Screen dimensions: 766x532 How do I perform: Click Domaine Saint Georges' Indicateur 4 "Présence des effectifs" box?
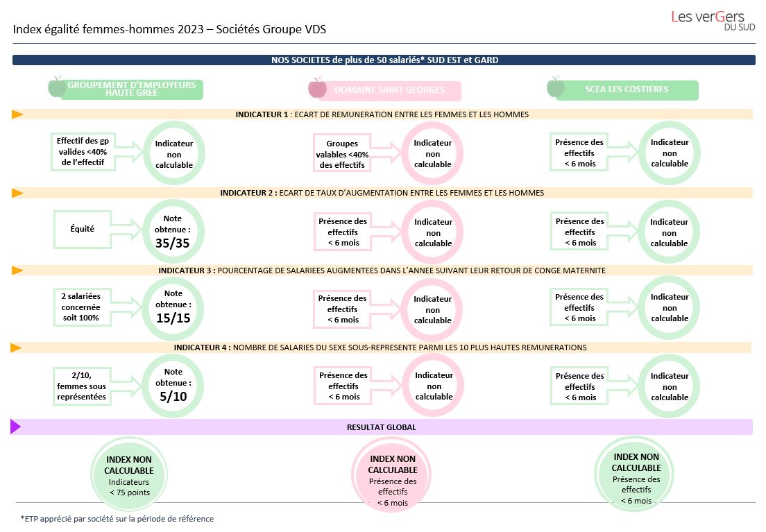click(x=343, y=386)
